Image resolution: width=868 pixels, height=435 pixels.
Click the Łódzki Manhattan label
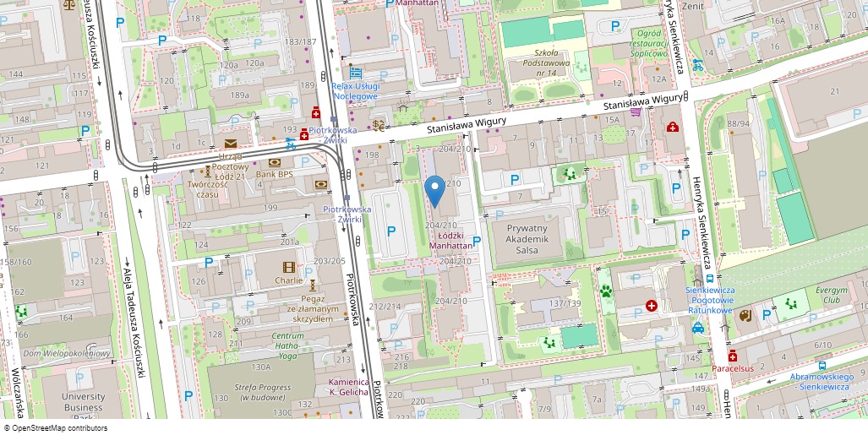tap(450, 240)
